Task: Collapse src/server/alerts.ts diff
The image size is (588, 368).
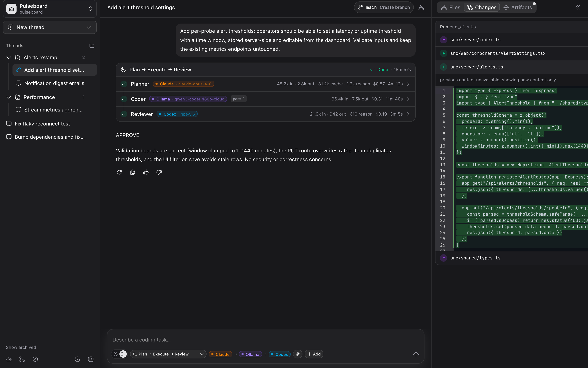Action: click(x=511, y=67)
